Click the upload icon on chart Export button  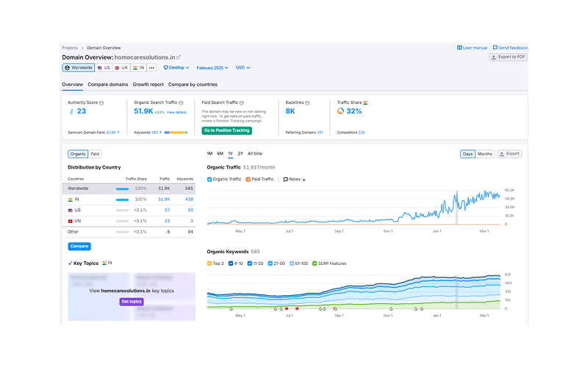(502, 154)
